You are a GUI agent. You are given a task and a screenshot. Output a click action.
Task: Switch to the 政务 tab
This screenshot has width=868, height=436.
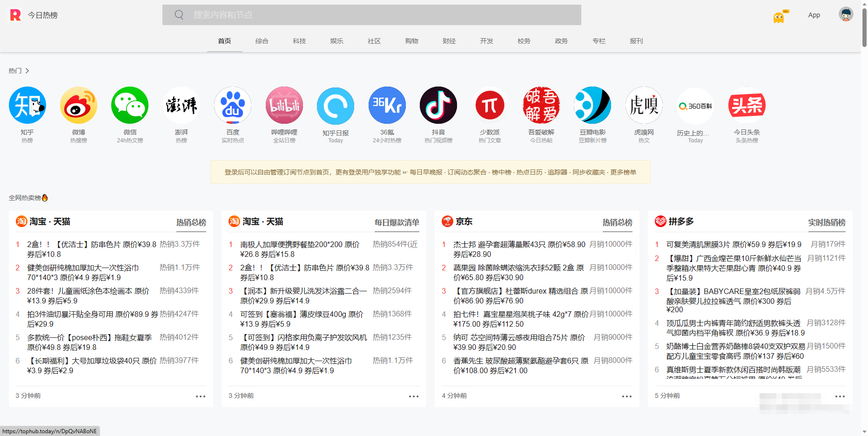[x=562, y=41]
